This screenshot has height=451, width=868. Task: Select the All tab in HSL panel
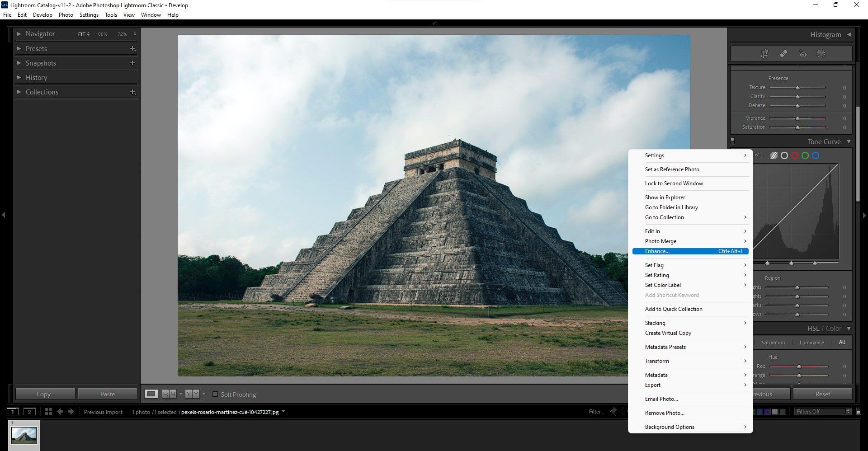[x=842, y=342]
